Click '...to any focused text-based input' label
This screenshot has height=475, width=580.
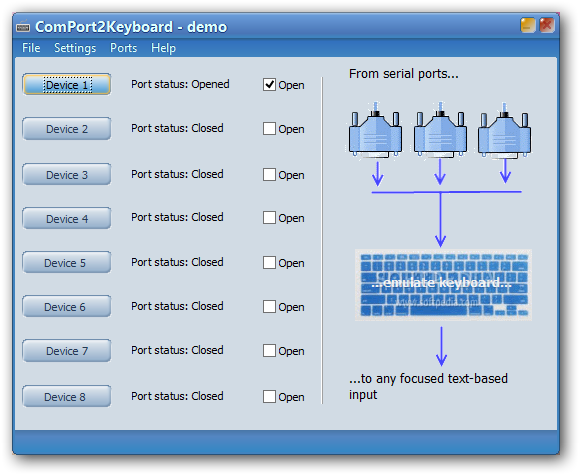pyautogui.click(x=428, y=387)
